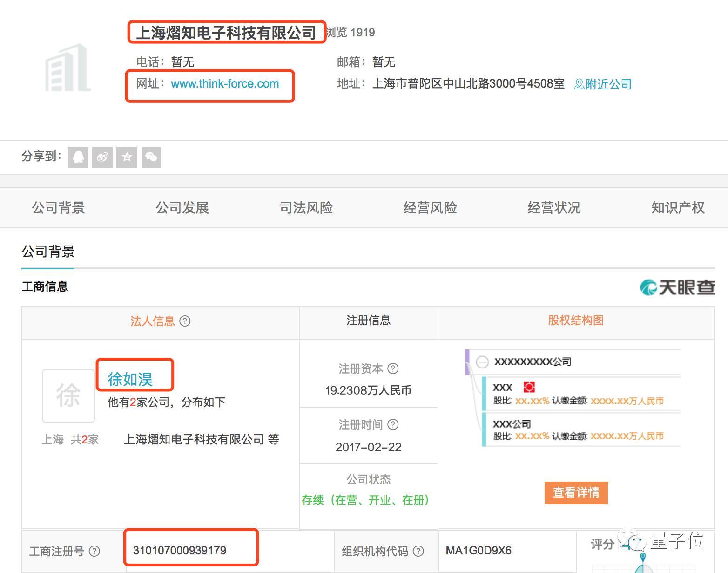The image size is (728, 573).
Task: Share to QZone star icon
Action: pyautogui.click(x=127, y=157)
